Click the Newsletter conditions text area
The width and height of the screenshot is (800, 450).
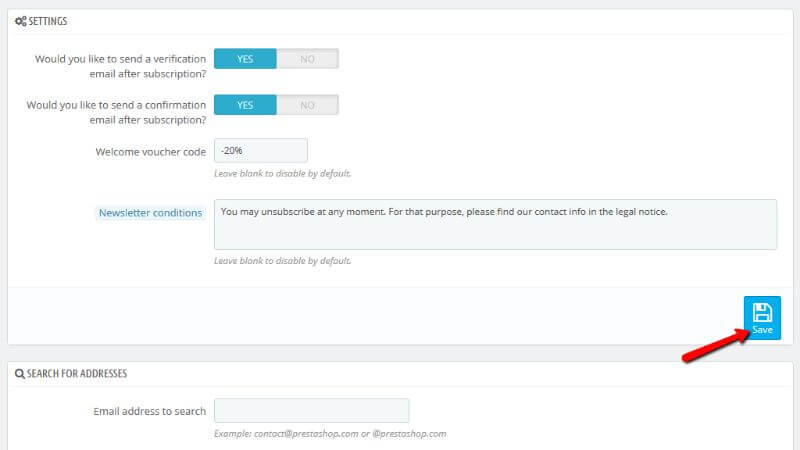click(x=495, y=224)
